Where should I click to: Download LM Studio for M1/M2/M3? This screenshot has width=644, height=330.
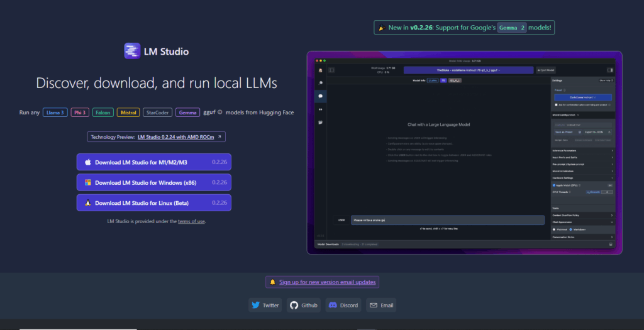(154, 162)
